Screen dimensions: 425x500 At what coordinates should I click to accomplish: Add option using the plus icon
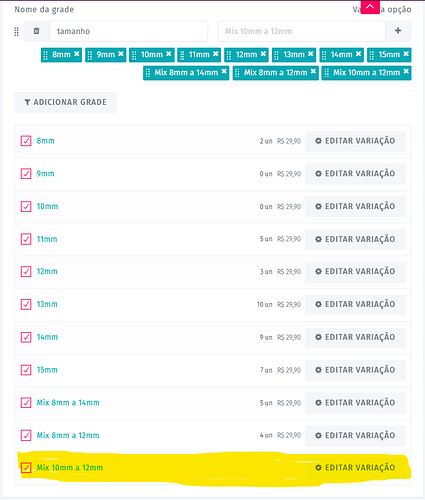(398, 31)
